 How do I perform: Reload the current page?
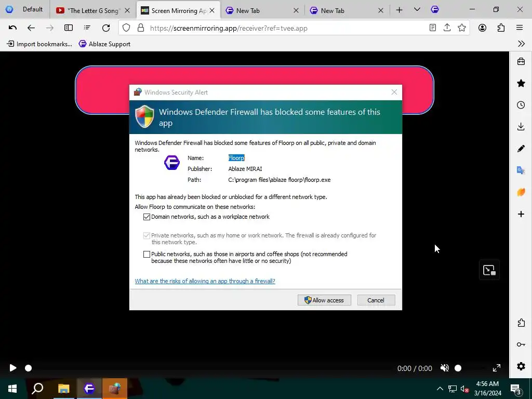pos(106,28)
